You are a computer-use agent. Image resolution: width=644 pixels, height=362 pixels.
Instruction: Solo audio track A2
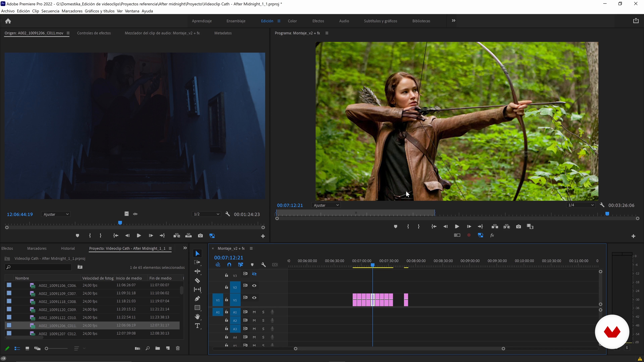pos(263,321)
